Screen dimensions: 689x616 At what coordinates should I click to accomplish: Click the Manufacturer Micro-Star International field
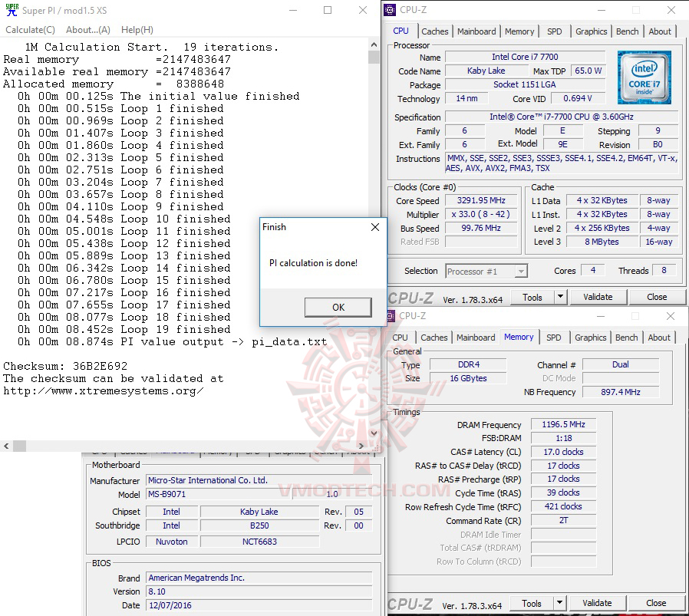[259, 481]
